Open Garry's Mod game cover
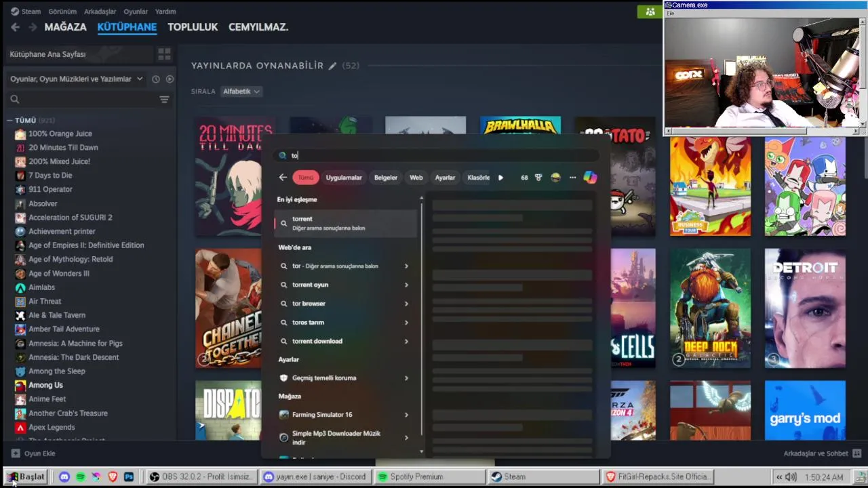Screen dimensions: 868x488 [805, 410]
